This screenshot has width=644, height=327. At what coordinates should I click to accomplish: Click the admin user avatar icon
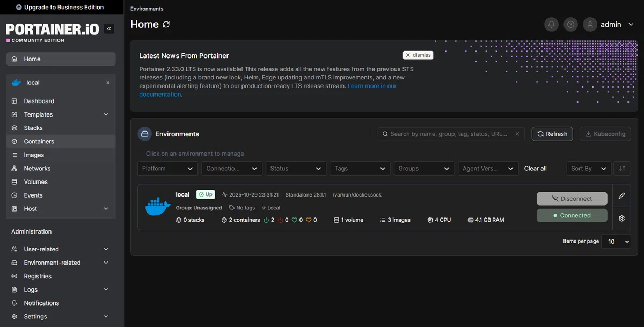[x=590, y=24]
